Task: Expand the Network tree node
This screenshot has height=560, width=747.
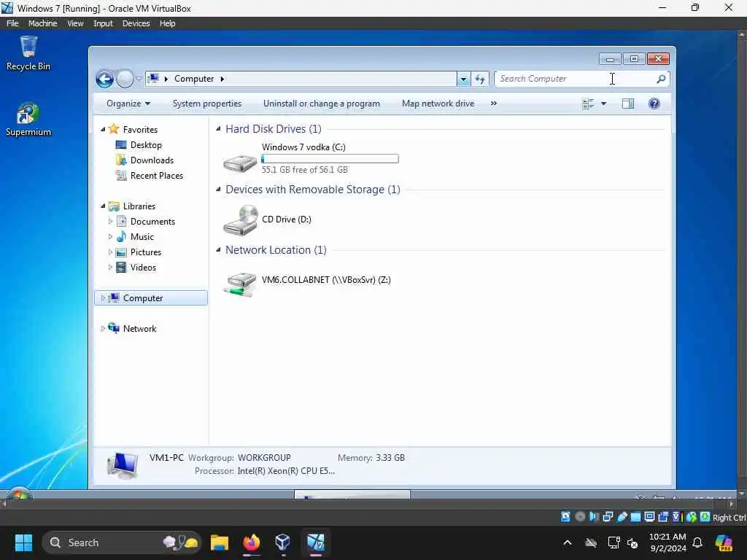Action: coord(102,329)
